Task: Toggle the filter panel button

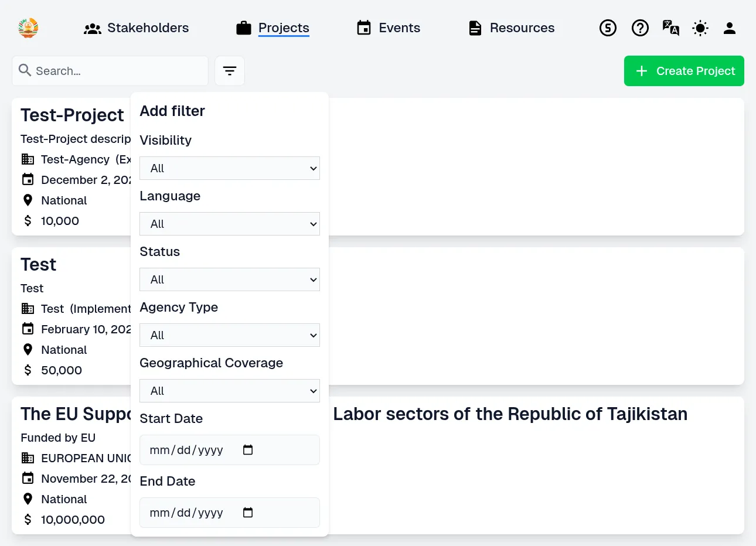Action: [230, 71]
